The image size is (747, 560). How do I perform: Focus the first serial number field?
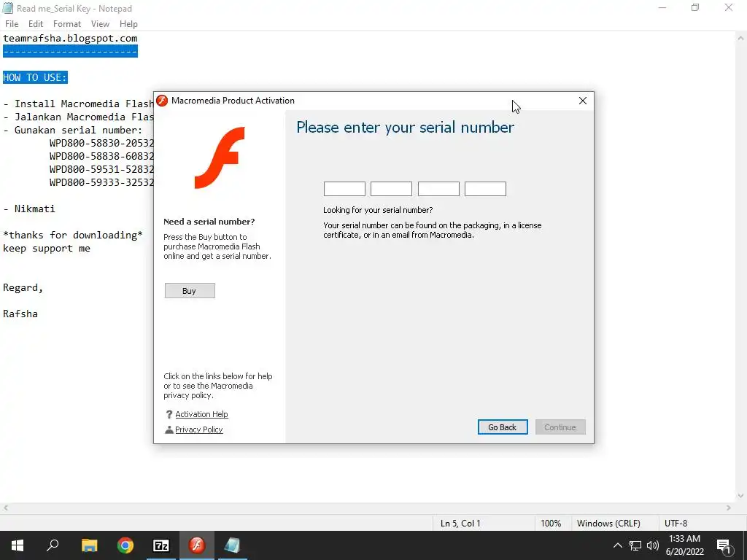tap(344, 189)
